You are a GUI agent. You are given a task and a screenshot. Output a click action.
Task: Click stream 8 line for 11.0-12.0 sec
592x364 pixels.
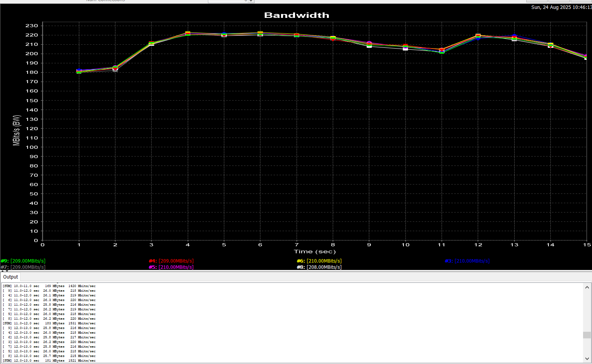point(49,319)
